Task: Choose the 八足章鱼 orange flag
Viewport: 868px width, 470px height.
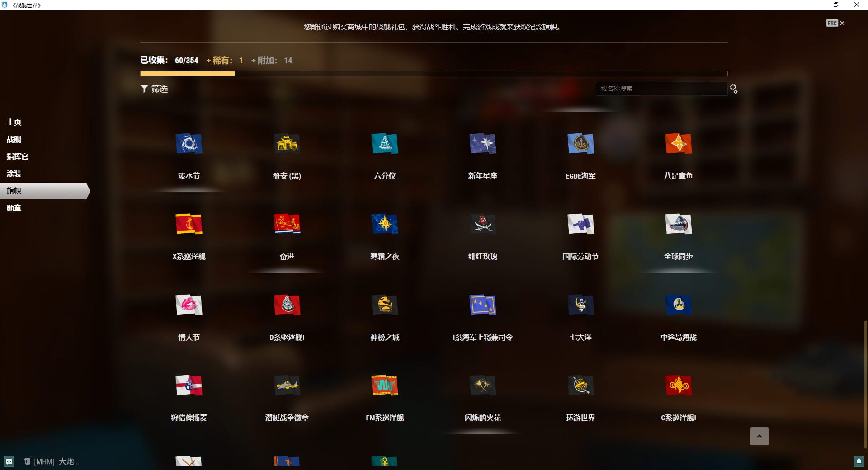Action: (x=678, y=144)
